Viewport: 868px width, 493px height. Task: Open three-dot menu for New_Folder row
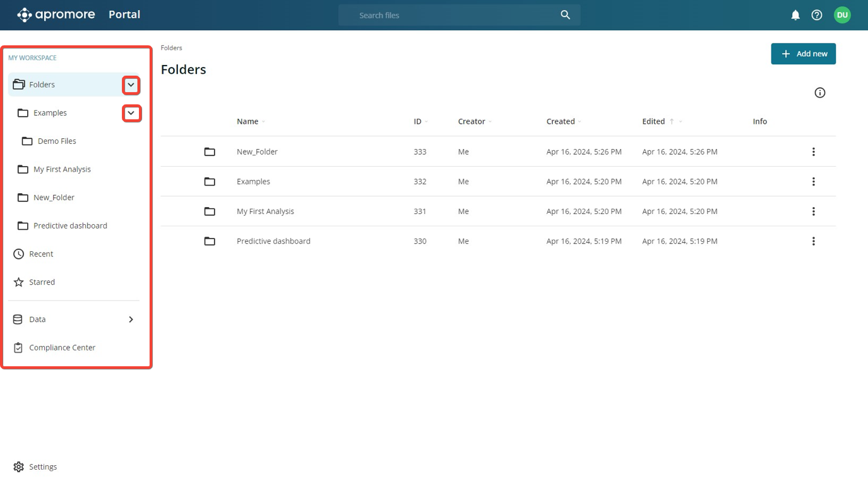coord(813,151)
